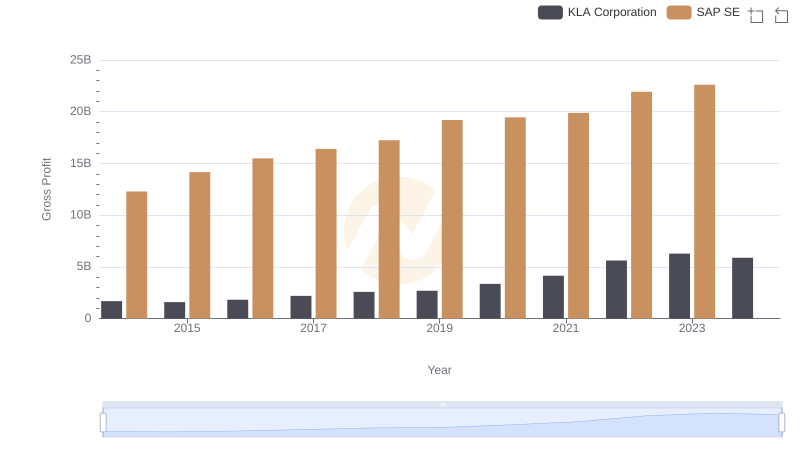Viewport: 800px width, 461px height.
Task: Click the 2023 x-axis label
Action: (692, 328)
